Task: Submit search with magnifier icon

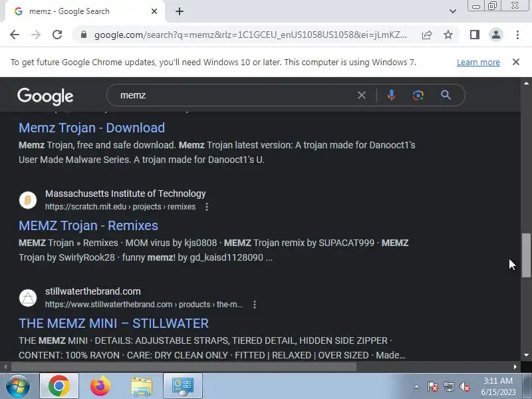Action: (x=446, y=95)
